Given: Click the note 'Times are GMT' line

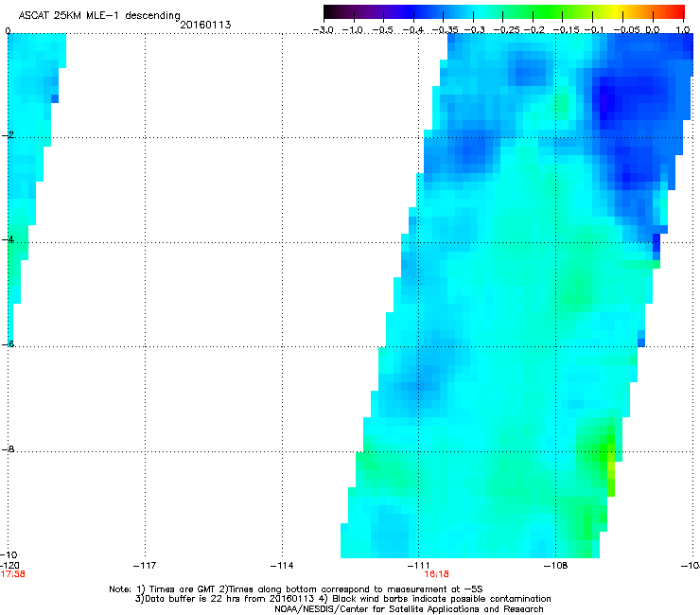Looking at the screenshot, I should click(295, 589).
